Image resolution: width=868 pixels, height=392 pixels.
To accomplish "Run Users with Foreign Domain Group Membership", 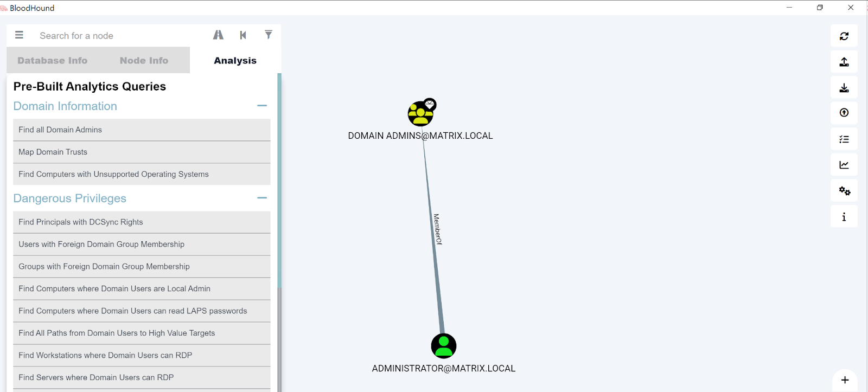I will (142, 244).
